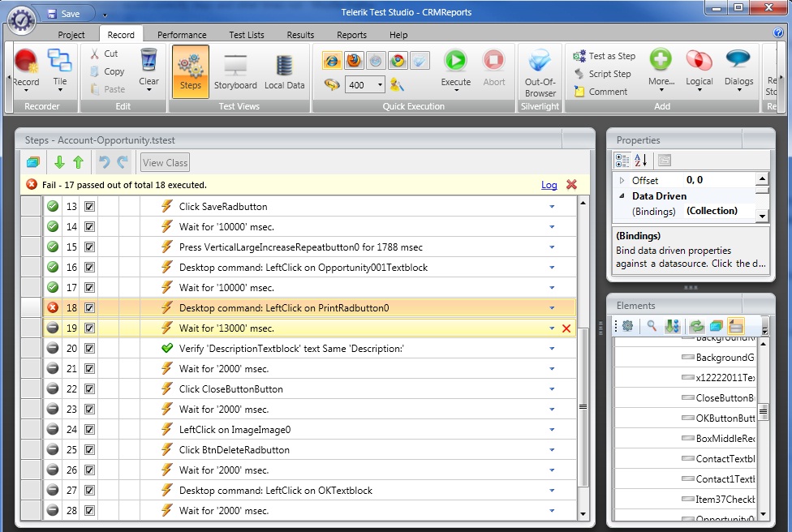Click the green More... plus icon
The image size is (792, 532).
[x=661, y=59]
